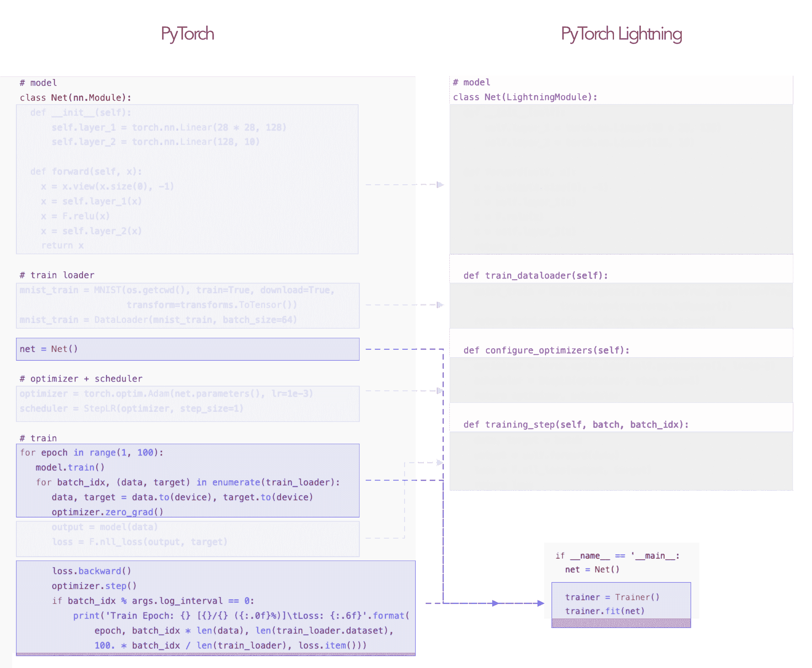Click the trainer = Trainer() line
This screenshot has height=668, width=812.
coord(612,597)
